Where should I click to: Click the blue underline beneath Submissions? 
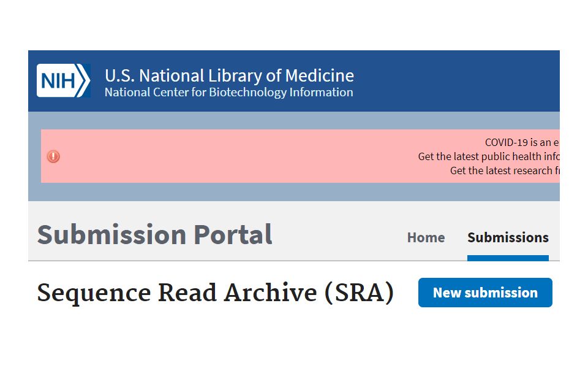pos(508,258)
